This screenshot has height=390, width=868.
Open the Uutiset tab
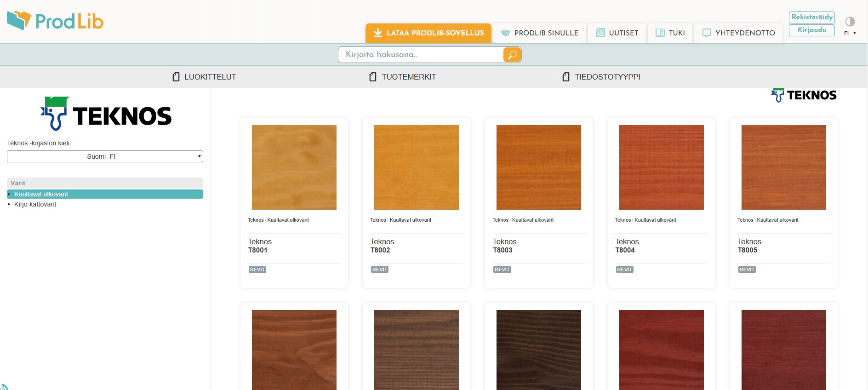tap(617, 33)
